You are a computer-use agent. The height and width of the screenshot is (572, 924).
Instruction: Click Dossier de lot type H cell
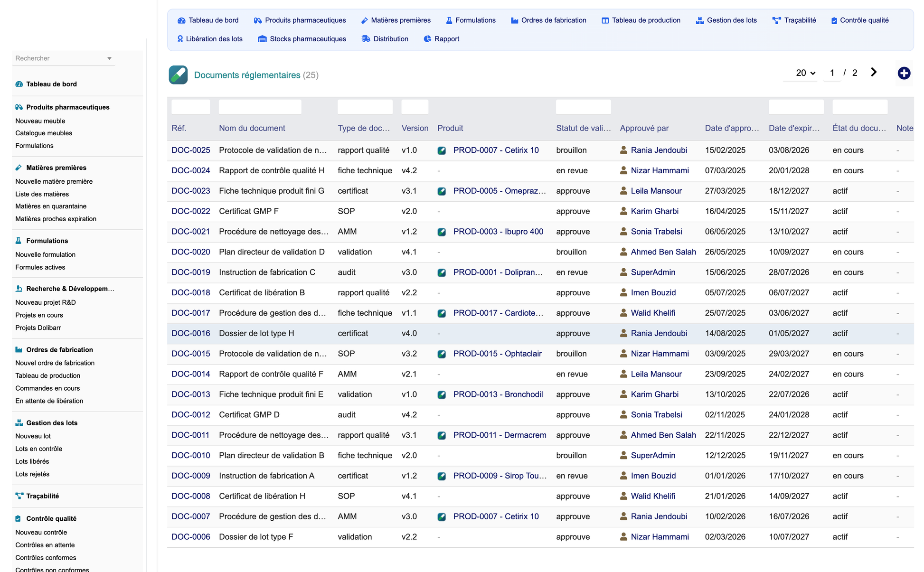pyautogui.click(x=256, y=333)
